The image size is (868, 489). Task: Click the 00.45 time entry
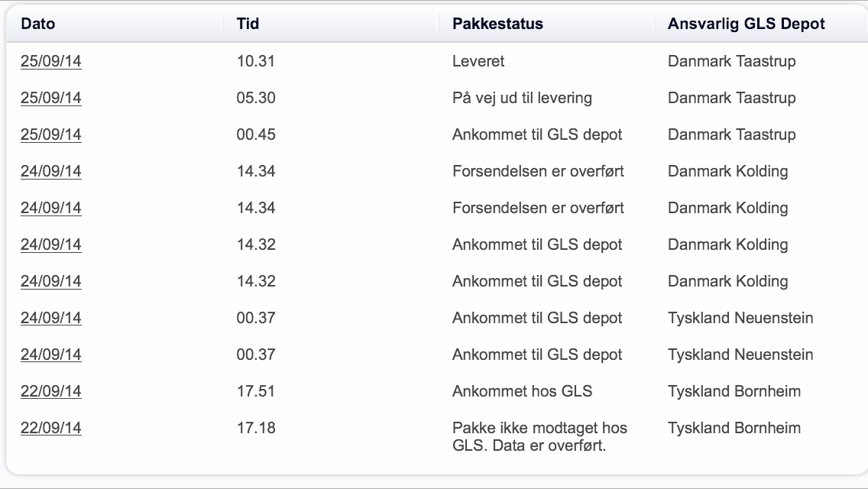pos(256,135)
